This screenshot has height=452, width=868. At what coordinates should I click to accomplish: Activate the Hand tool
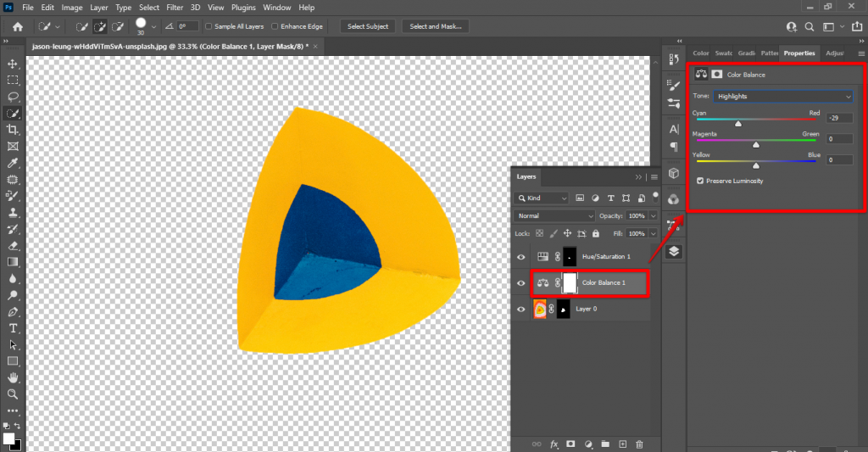13,377
